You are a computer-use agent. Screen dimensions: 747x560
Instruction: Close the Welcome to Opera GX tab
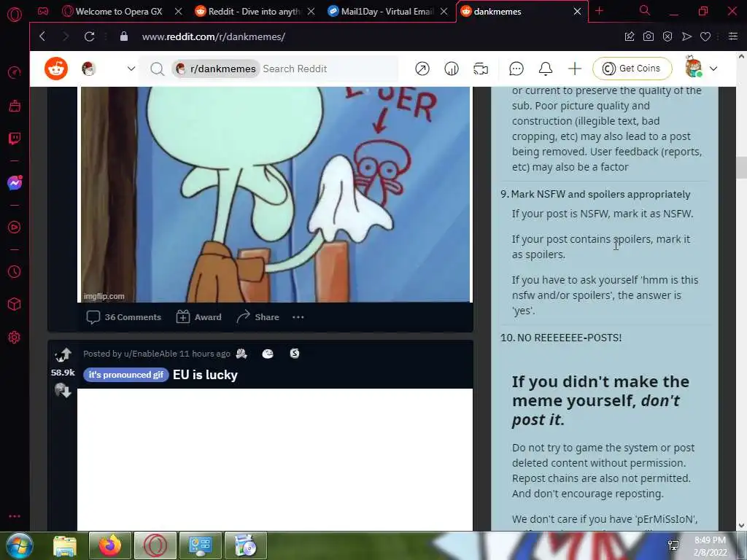[178, 12]
